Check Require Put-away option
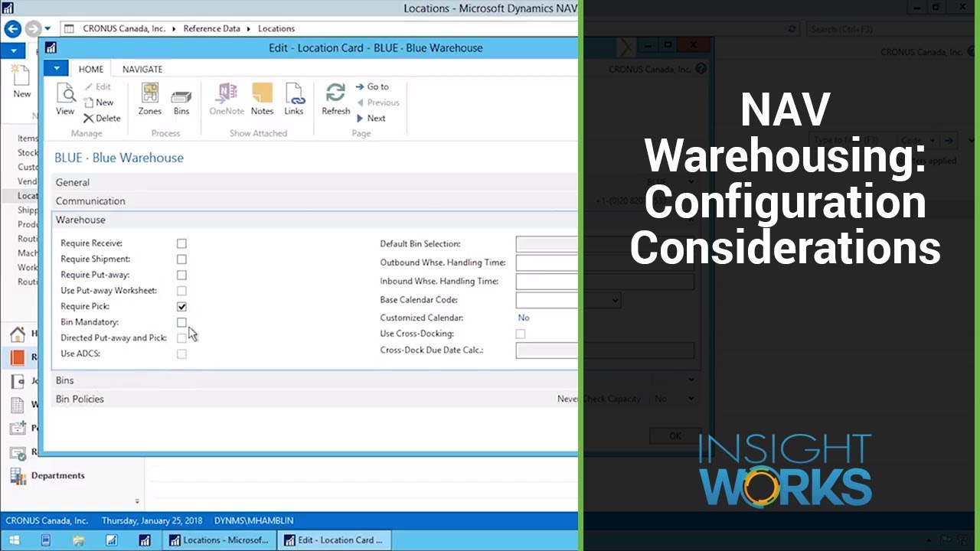Image resolution: width=980 pixels, height=551 pixels. point(181,275)
